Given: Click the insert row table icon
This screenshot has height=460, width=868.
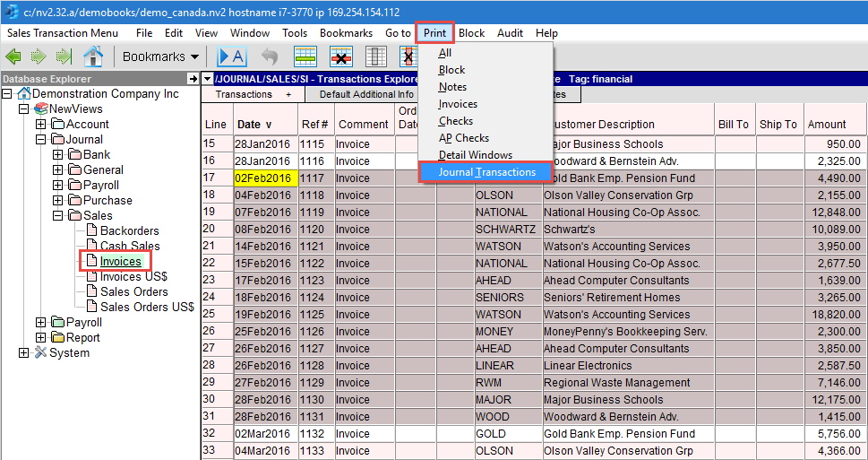Looking at the screenshot, I should [306, 56].
